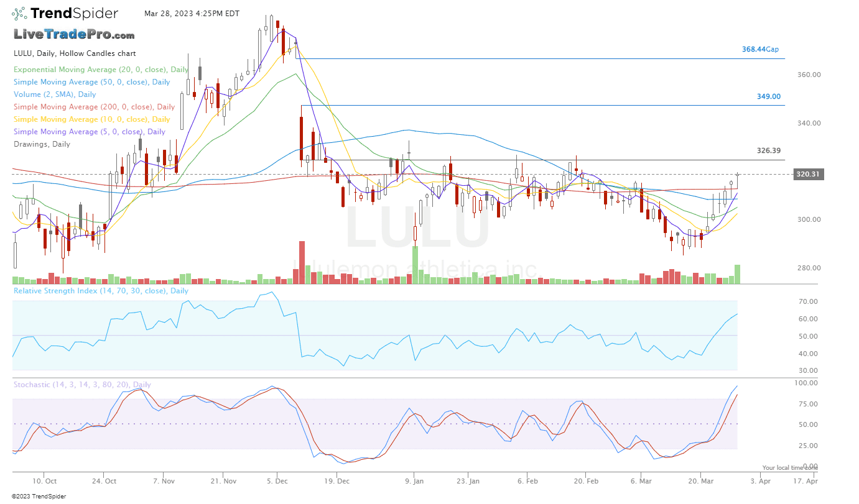Click the Your local time zone note
The image size is (859, 504).
click(791, 467)
